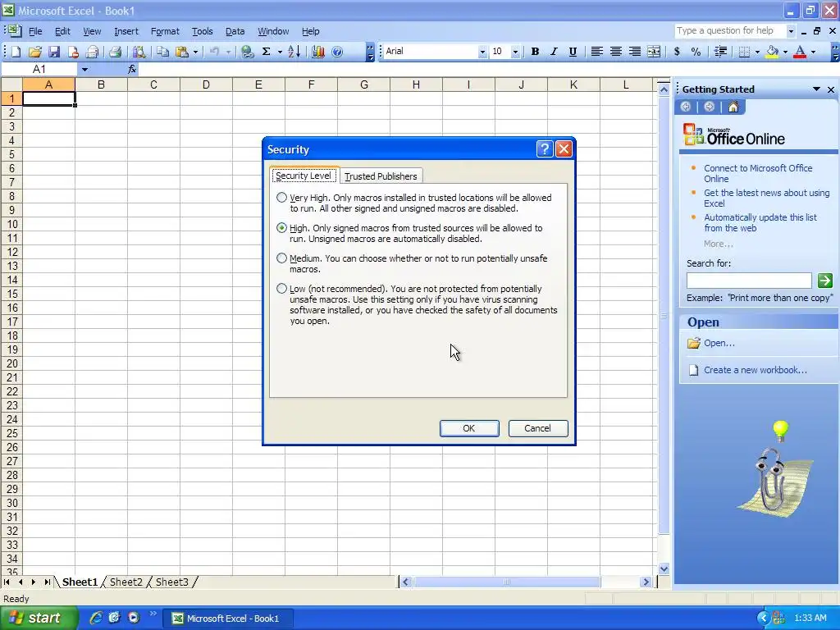Screen dimensions: 840x630
Task: Click the Sort Ascending A-Z icon
Action: tap(294, 52)
